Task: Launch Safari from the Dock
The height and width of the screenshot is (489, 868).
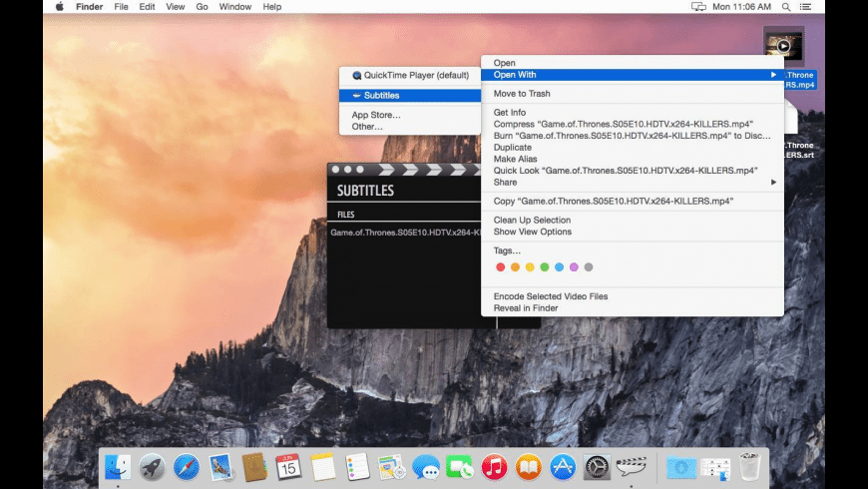Action: [186, 467]
